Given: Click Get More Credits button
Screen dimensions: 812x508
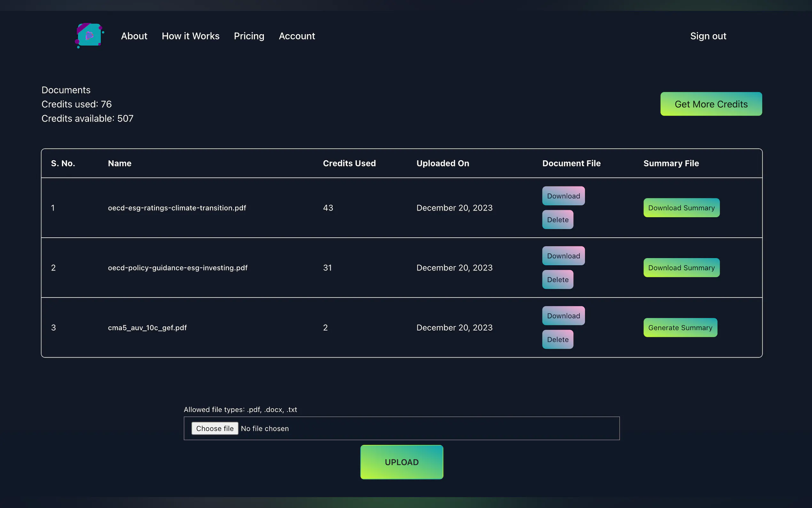Looking at the screenshot, I should coord(711,104).
